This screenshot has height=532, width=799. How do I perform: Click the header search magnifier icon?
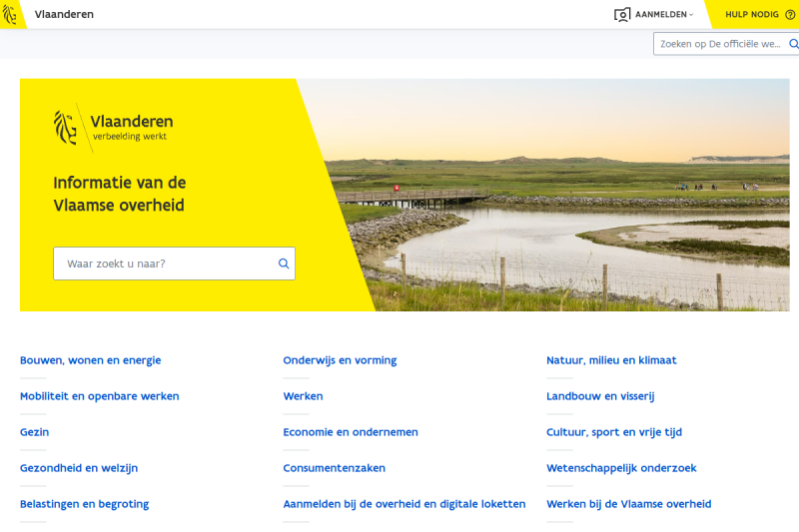(x=793, y=44)
